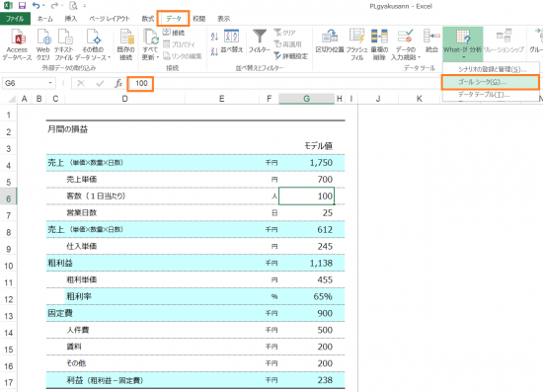Click the Undo arrow icon
This screenshot has width=543, height=392.
(36, 6)
